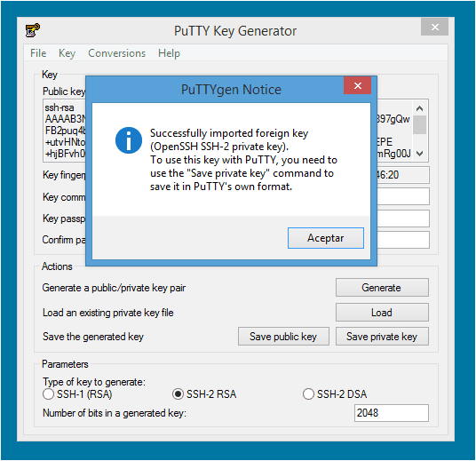
Task: Click the Load button
Action: pyautogui.click(x=382, y=312)
